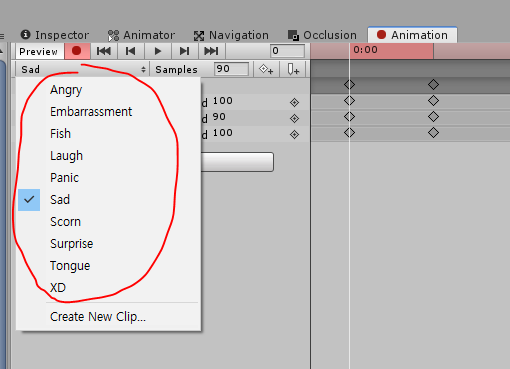Toggle the red record button
The image size is (510, 369).
77,51
